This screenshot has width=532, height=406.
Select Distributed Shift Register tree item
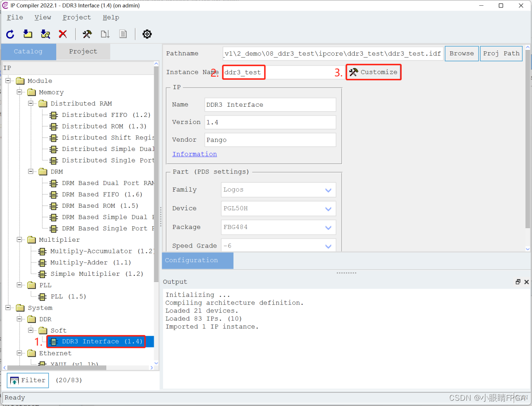click(108, 138)
